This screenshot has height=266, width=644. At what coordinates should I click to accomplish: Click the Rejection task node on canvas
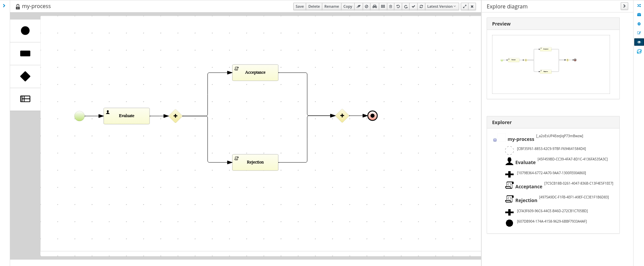255,162
